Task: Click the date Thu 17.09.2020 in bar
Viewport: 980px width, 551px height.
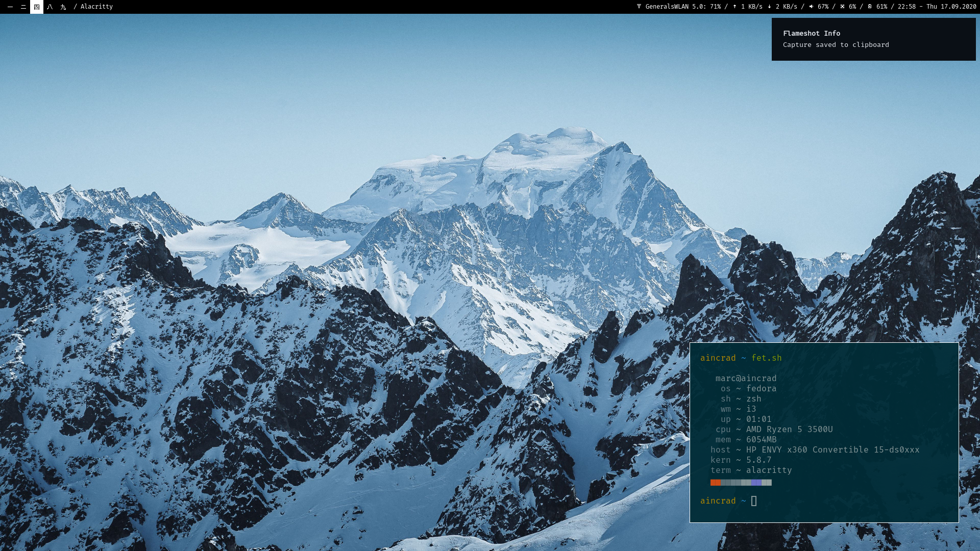Action: (951, 7)
